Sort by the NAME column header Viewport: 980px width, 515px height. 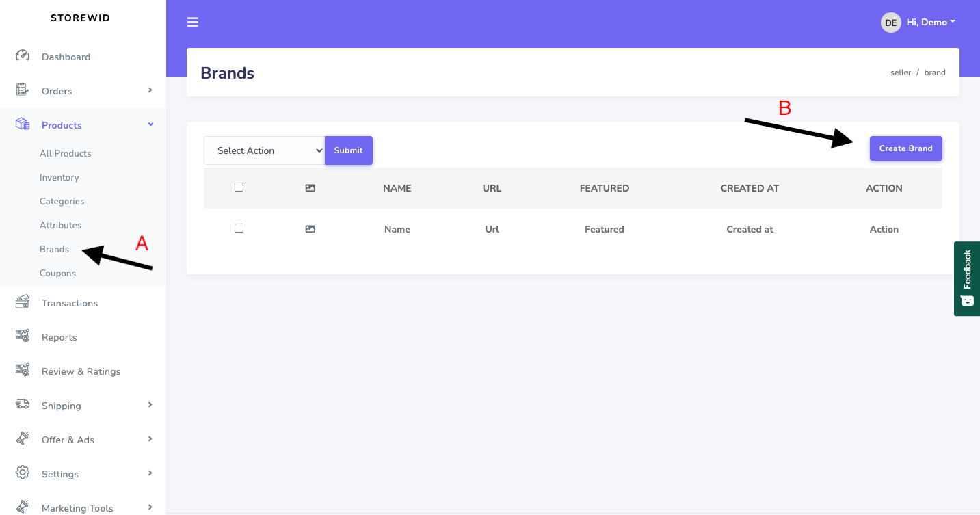click(x=397, y=188)
